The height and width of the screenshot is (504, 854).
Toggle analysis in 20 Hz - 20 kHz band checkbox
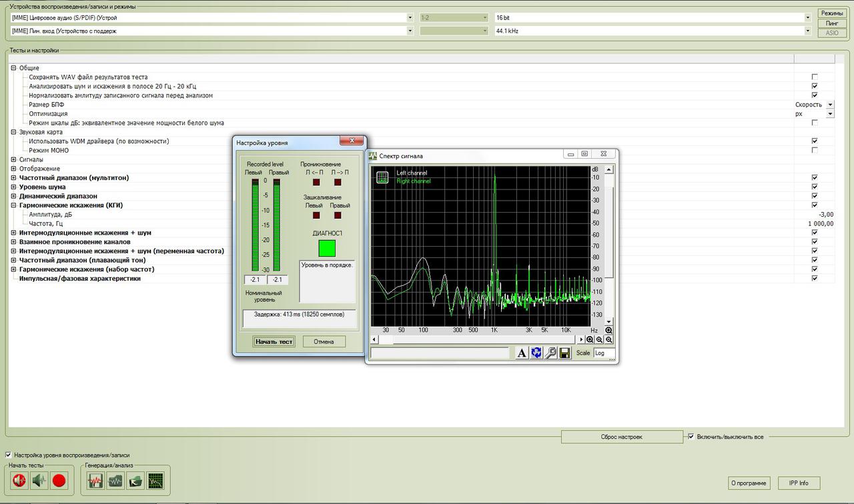pyautogui.click(x=815, y=86)
